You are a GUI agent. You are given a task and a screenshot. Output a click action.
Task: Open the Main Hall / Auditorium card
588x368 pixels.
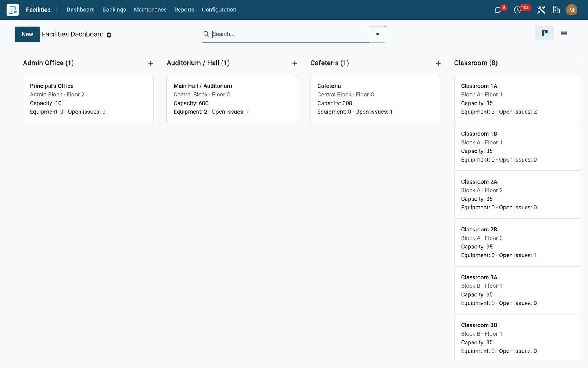(x=232, y=99)
